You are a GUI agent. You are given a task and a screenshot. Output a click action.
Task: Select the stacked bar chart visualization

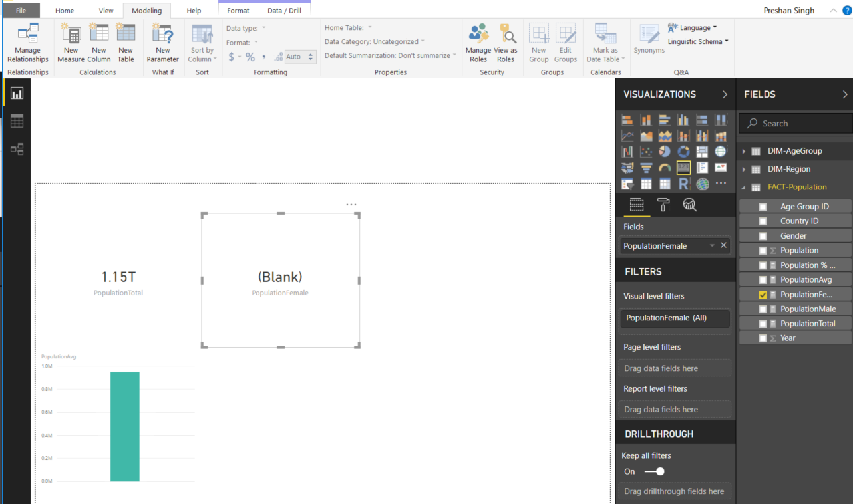[627, 120]
